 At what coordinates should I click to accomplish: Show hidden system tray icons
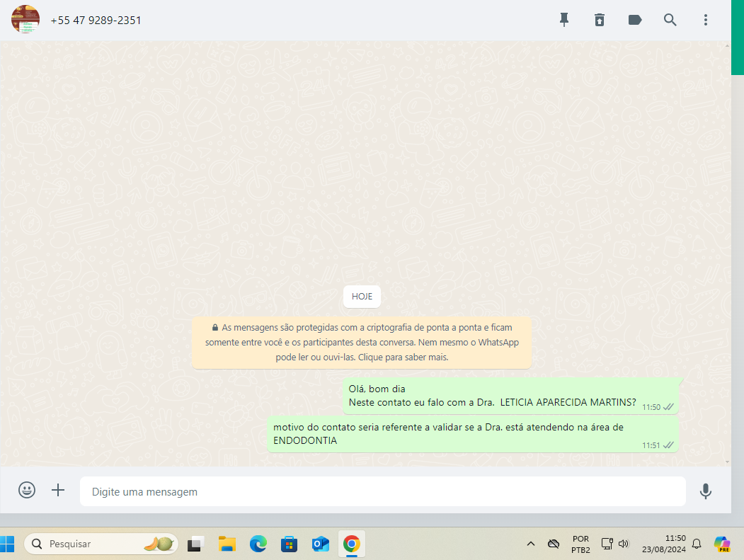pyautogui.click(x=531, y=544)
